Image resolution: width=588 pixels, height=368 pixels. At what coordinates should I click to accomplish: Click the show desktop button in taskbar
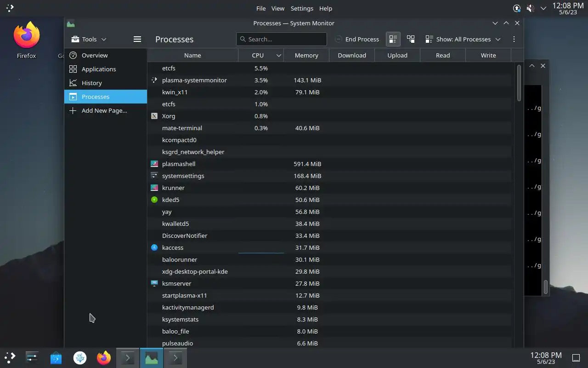[x=576, y=357]
